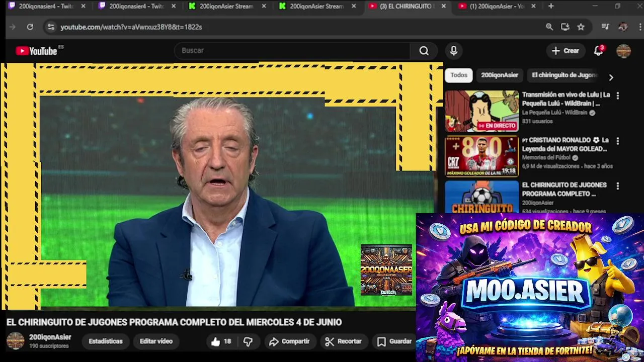Open El Chiringuito suggested video thumbnail
The width and height of the screenshot is (644, 362).
point(481,197)
